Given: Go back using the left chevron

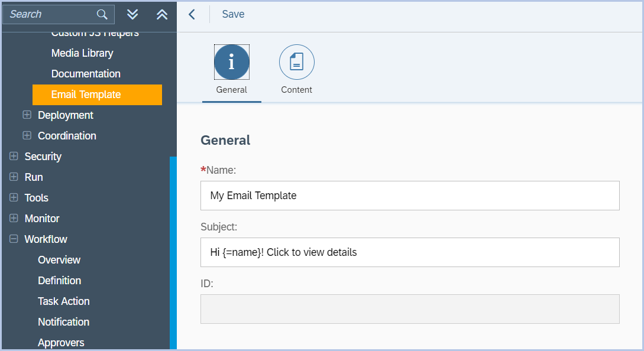Looking at the screenshot, I should coord(192,14).
